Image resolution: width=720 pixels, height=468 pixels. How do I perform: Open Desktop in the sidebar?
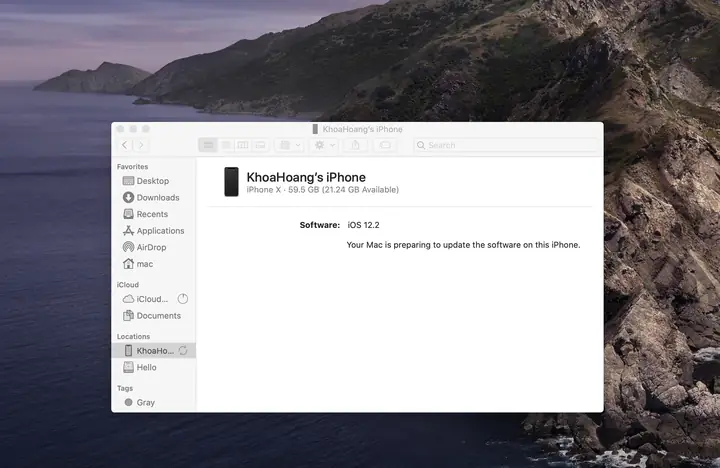click(x=154, y=181)
